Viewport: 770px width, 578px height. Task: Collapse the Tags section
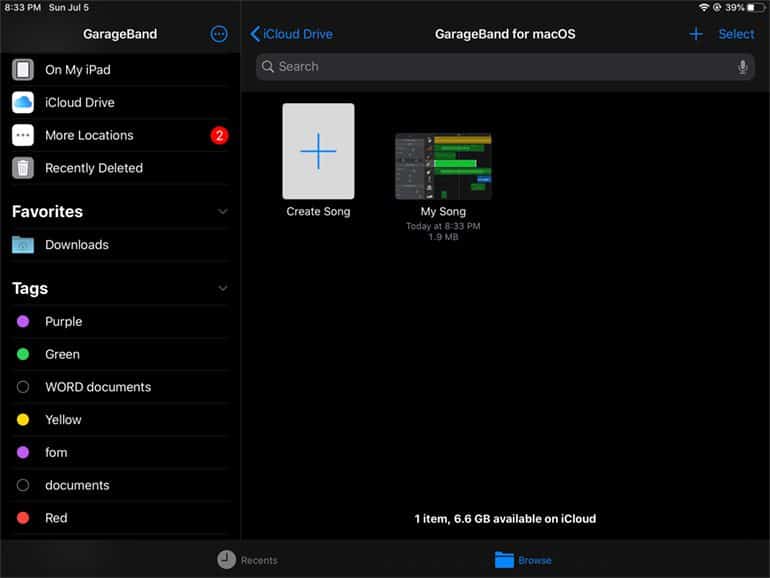click(222, 288)
